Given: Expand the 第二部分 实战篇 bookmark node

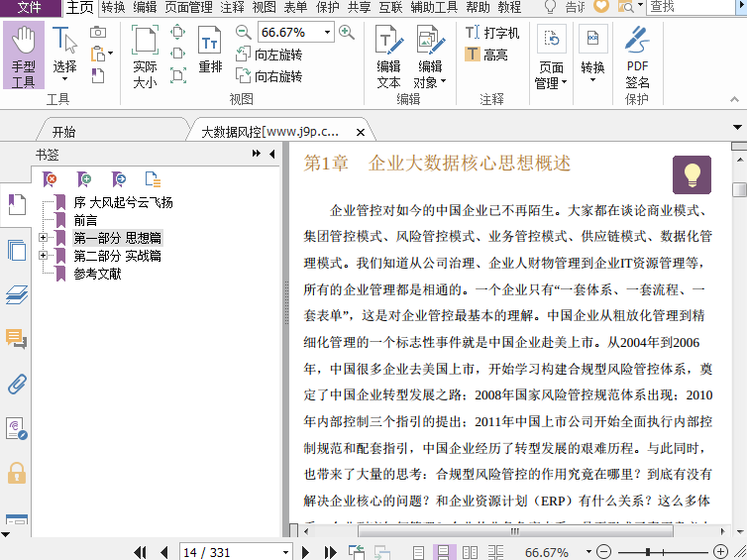Looking at the screenshot, I should (43, 255).
